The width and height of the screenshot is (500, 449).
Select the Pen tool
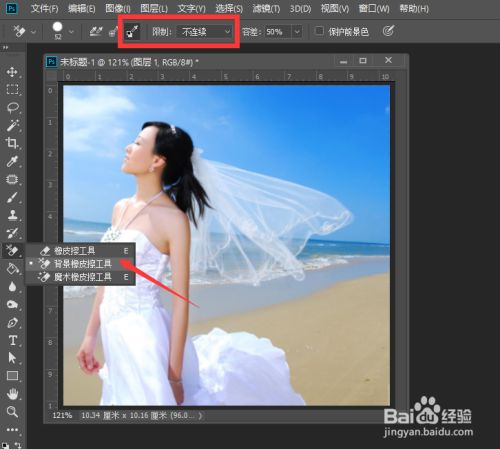coord(12,322)
